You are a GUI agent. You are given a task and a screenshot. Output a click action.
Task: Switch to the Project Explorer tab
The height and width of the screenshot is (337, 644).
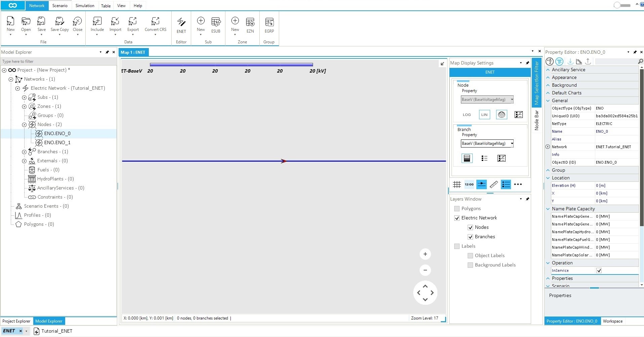tap(16, 321)
